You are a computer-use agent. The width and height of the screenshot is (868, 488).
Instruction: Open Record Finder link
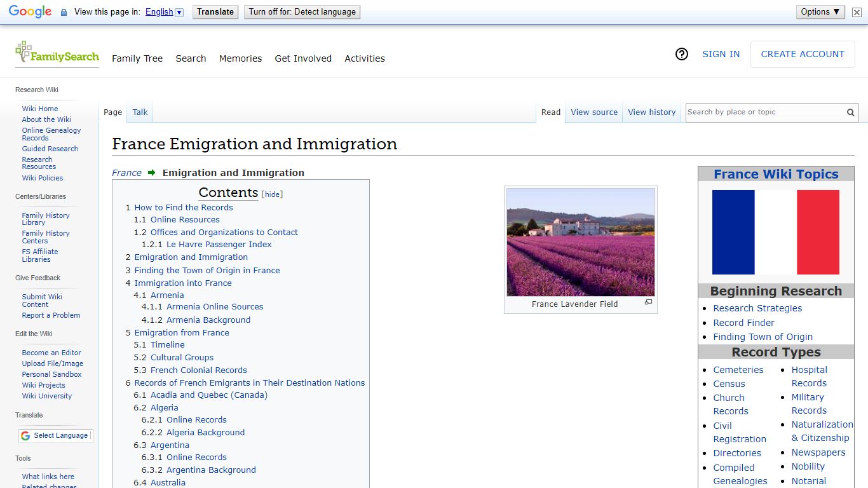tap(743, 323)
